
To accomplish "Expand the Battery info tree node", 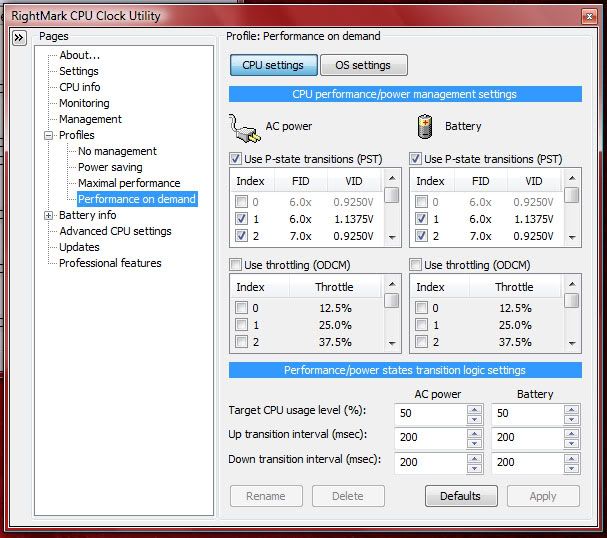I will [x=49, y=215].
